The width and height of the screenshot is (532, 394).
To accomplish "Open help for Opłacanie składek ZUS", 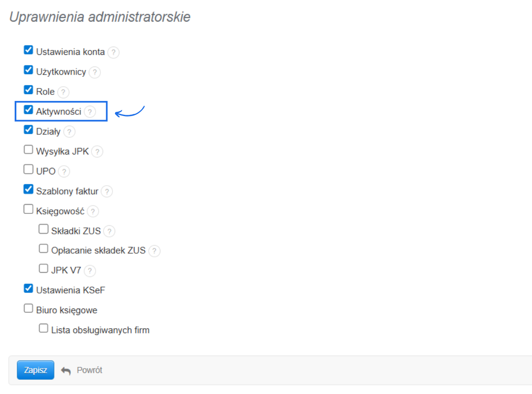I will point(154,251).
